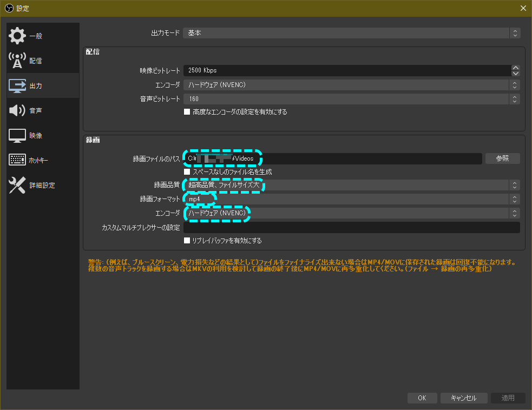Viewport: 532px width, 410px height.
Task: Select the 出力 (Output) monitor icon
Action: (17, 85)
